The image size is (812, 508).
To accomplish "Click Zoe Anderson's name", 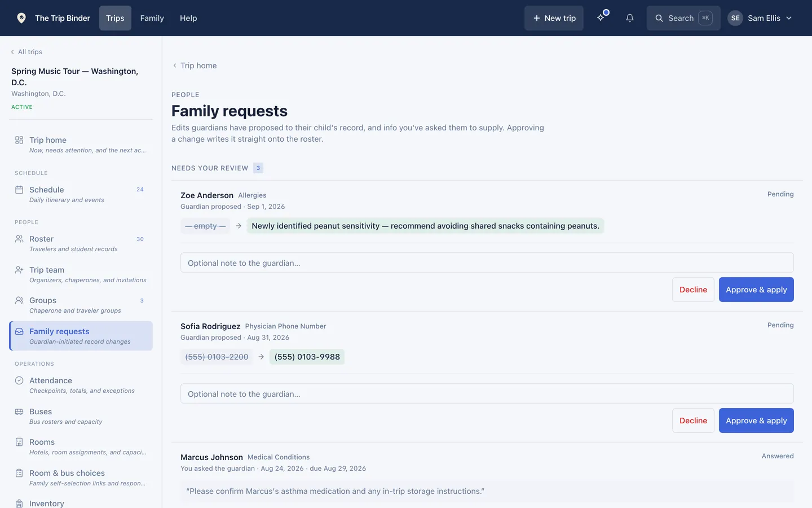I will (207, 195).
